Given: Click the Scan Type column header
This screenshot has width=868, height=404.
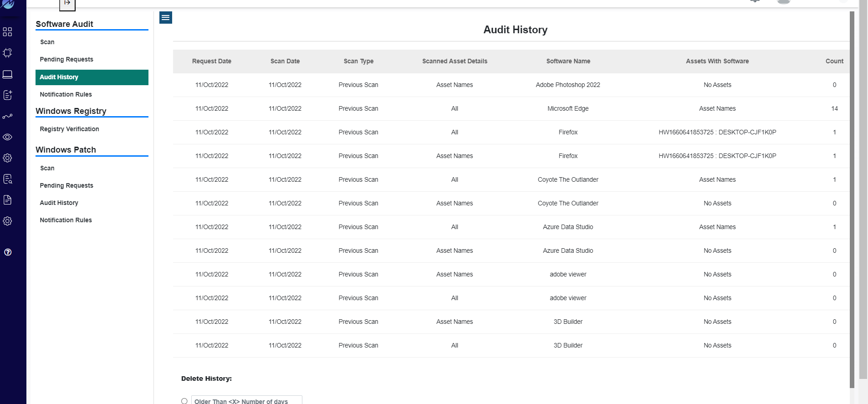Looking at the screenshot, I should pyautogui.click(x=358, y=61).
